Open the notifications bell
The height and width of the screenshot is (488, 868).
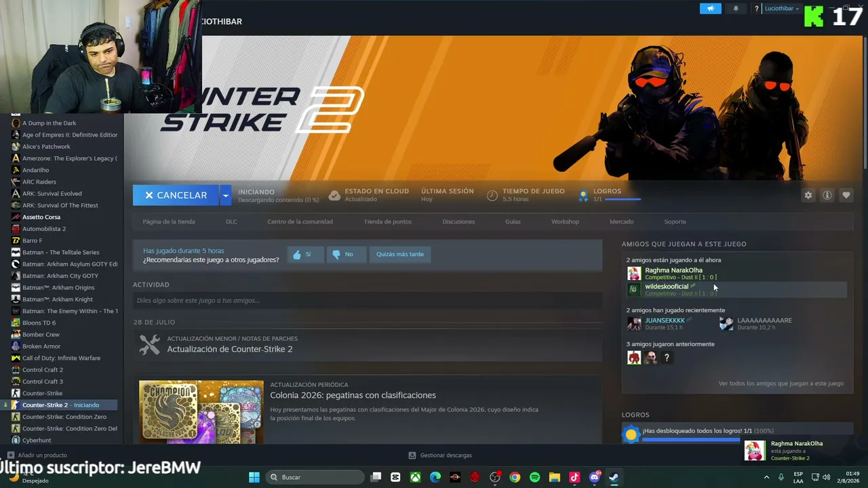pyautogui.click(x=736, y=9)
